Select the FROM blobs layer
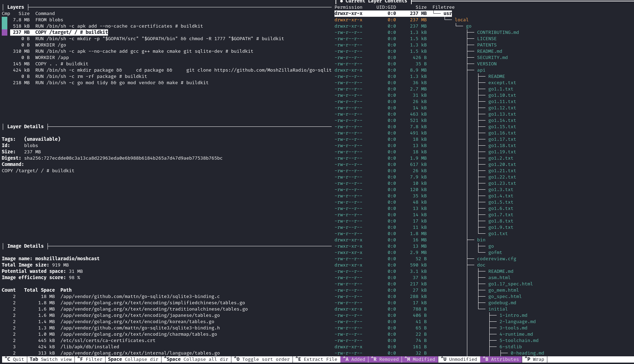Image resolution: width=634 pixels, height=364 pixels. click(x=49, y=20)
